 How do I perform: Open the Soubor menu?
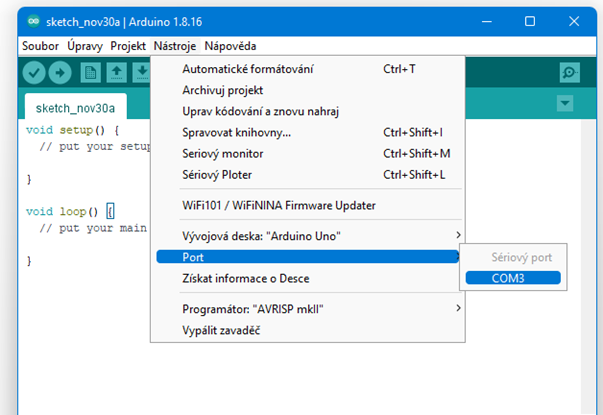click(40, 46)
